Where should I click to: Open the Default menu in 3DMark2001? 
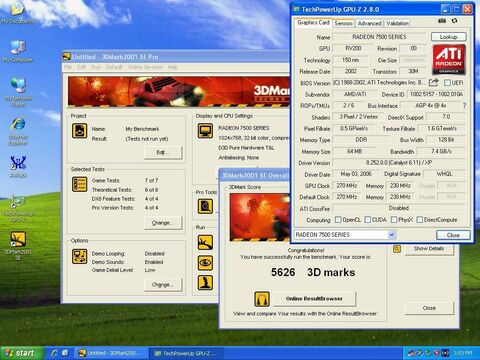coord(114,67)
